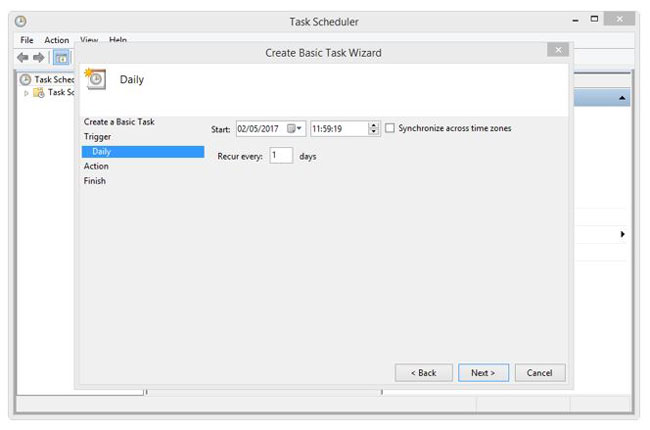Open the start date calendar dropdown
Screen dimensions: 650x430
pyautogui.click(x=295, y=129)
